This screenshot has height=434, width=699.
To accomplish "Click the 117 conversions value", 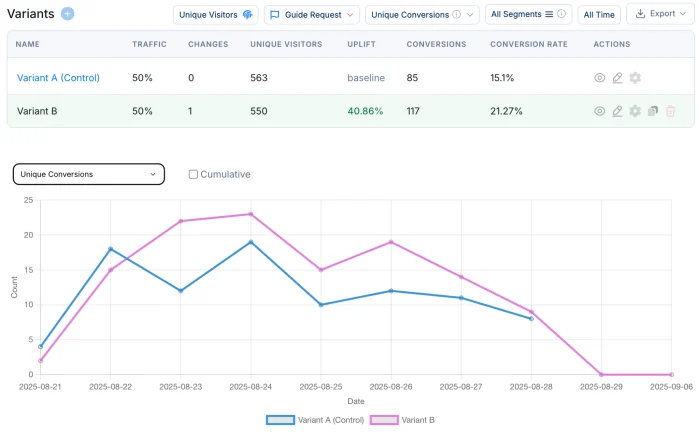I will pos(413,111).
